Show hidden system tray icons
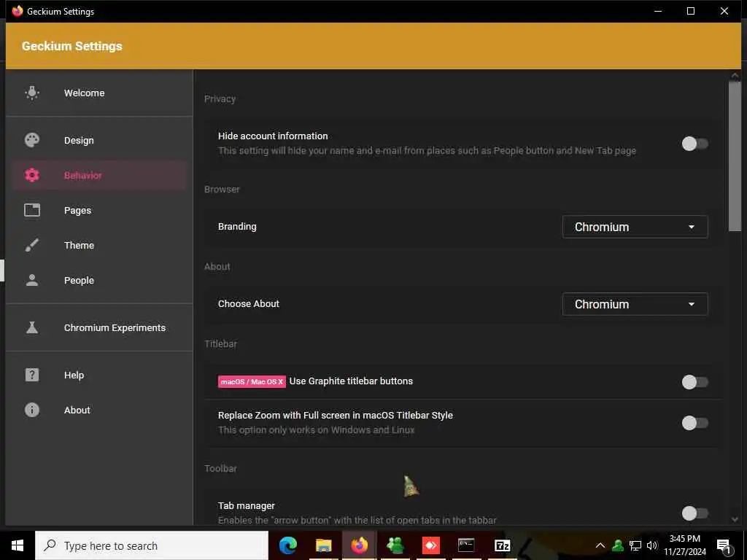The height and width of the screenshot is (560, 747). coord(600,545)
